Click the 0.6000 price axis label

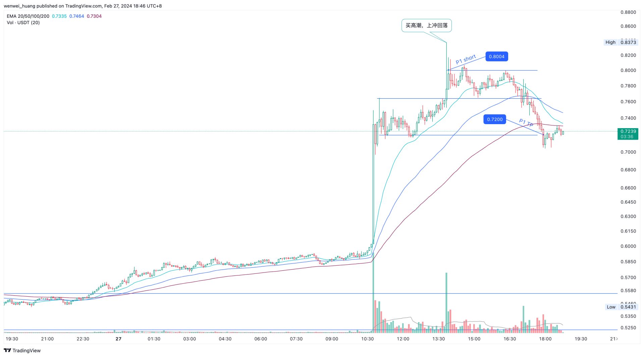pos(628,246)
